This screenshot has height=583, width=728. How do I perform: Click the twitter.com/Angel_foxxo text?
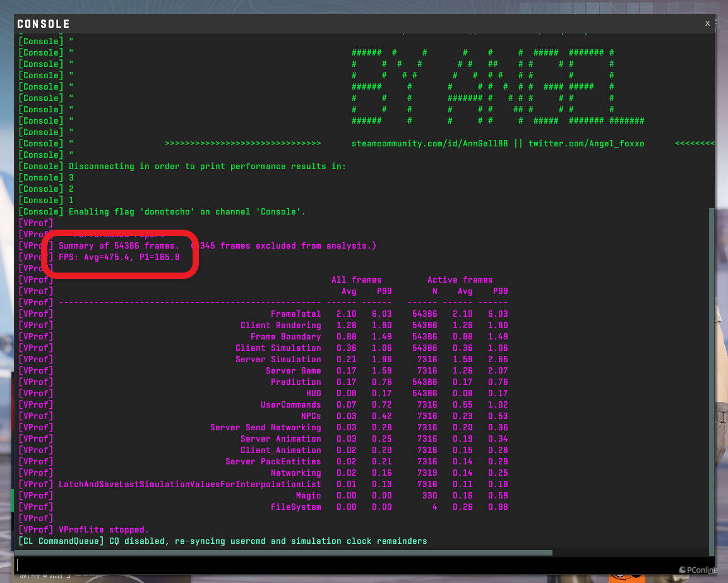click(x=586, y=144)
